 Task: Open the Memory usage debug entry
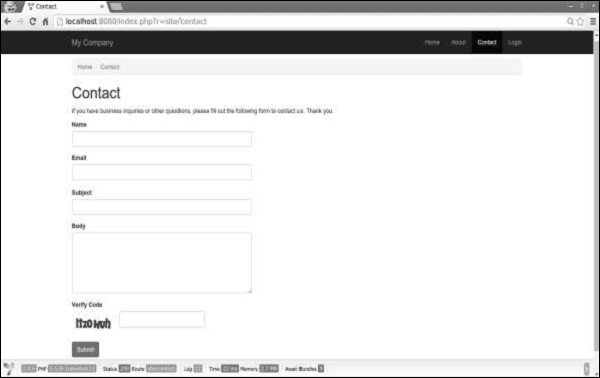pos(259,368)
